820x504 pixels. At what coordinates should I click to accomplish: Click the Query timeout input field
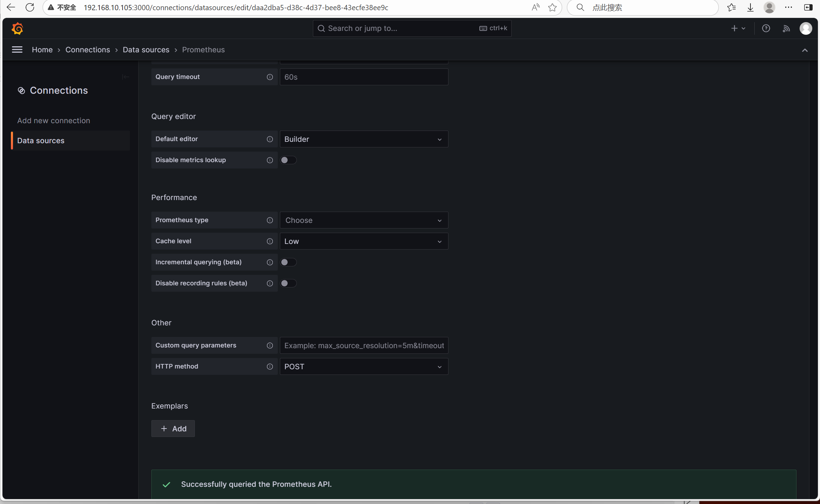pos(364,77)
